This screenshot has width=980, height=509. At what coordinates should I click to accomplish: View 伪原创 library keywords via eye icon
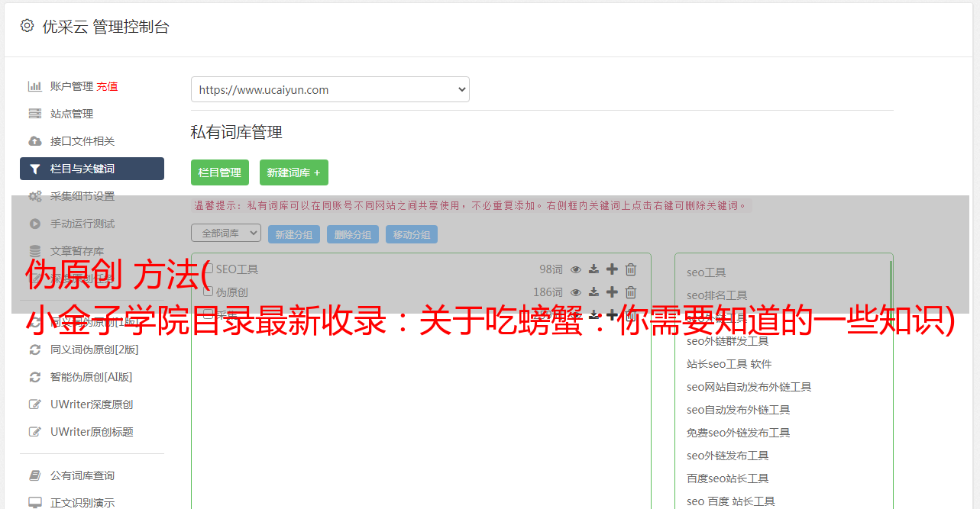point(576,292)
